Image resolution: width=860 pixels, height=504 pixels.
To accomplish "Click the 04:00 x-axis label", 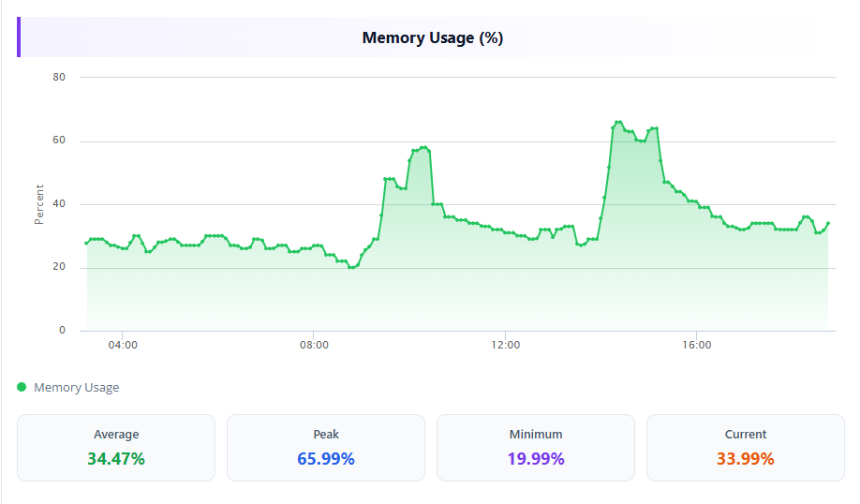I will click(123, 345).
